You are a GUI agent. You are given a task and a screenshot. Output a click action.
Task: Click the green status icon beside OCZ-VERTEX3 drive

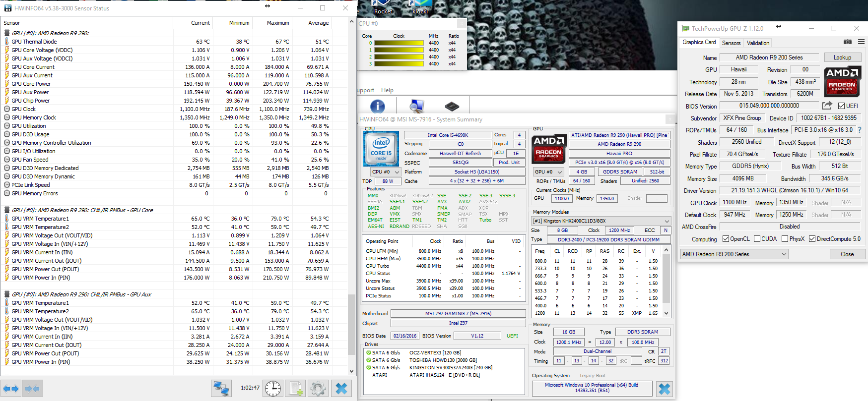(369, 353)
